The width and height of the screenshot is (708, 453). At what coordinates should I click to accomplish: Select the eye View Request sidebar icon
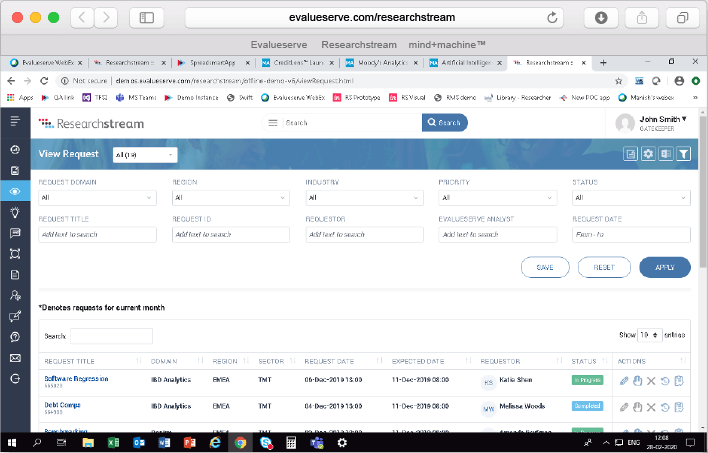[x=15, y=191]
